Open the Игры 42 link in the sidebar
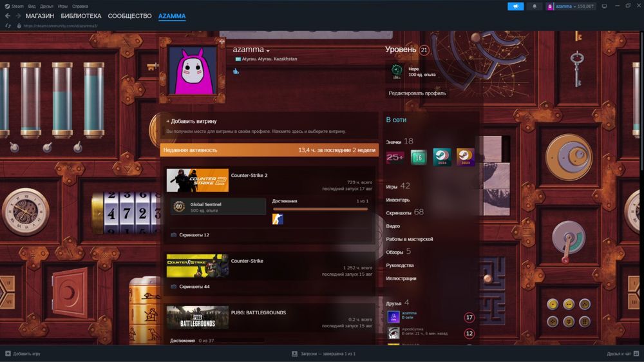This screenshot has height=362, width=644. pos(398,186)
